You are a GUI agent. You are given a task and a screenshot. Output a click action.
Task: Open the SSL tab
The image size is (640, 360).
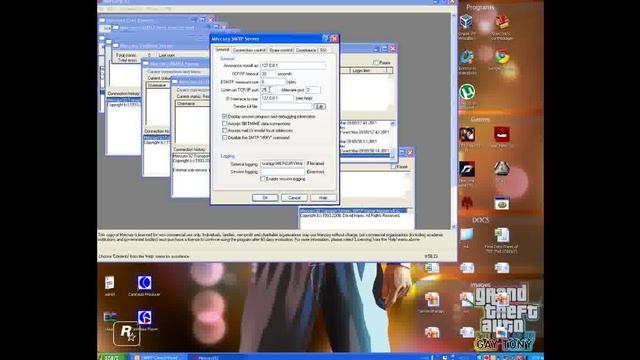click(323, 50)
